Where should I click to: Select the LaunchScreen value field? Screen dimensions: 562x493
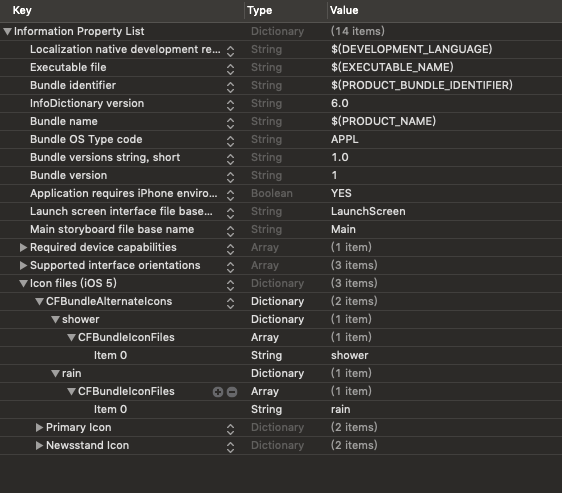tap(368, 211)
